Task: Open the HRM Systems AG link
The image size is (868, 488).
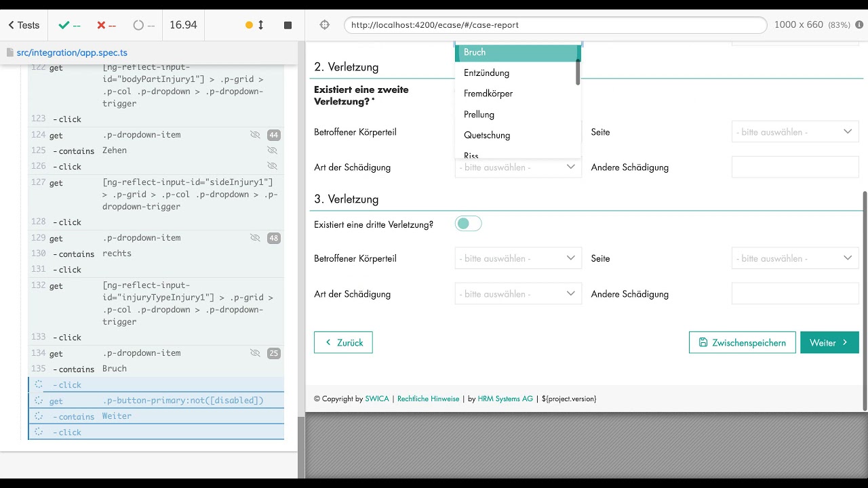Action: point(505,399)
